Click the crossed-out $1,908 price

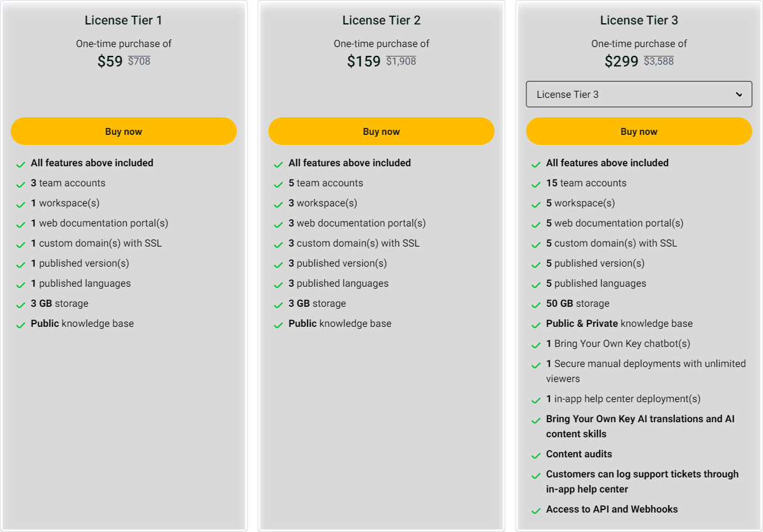(401, 61)
